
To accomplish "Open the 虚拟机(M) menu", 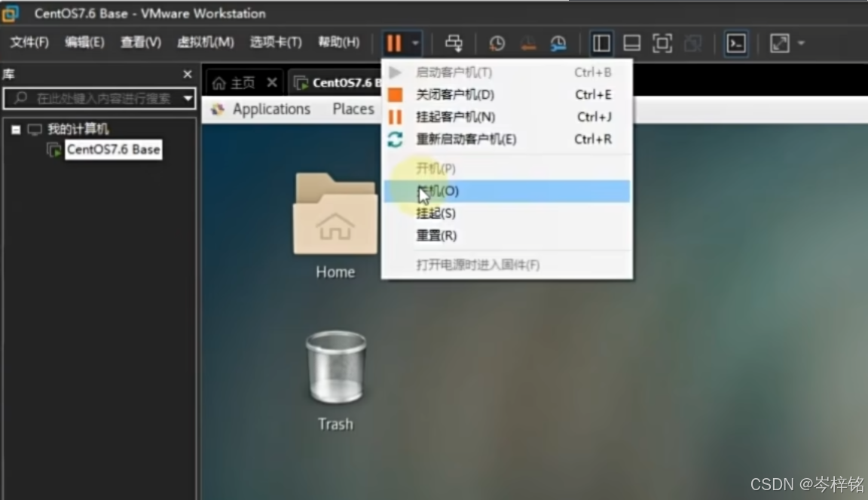I will pyautogui.click(x=206, y=42).
